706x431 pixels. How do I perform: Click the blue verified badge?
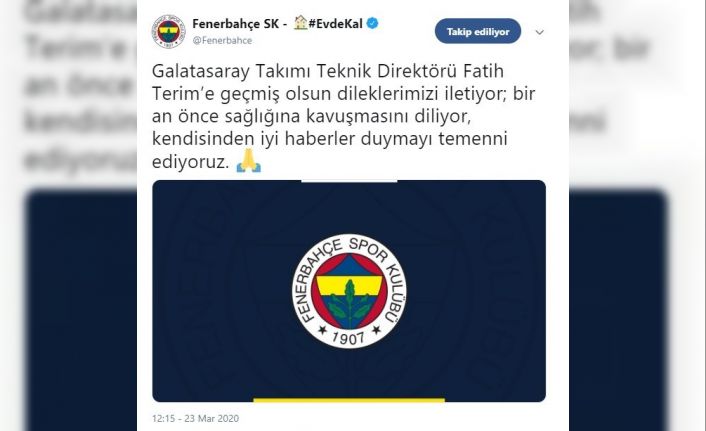(x=372, y=23)
